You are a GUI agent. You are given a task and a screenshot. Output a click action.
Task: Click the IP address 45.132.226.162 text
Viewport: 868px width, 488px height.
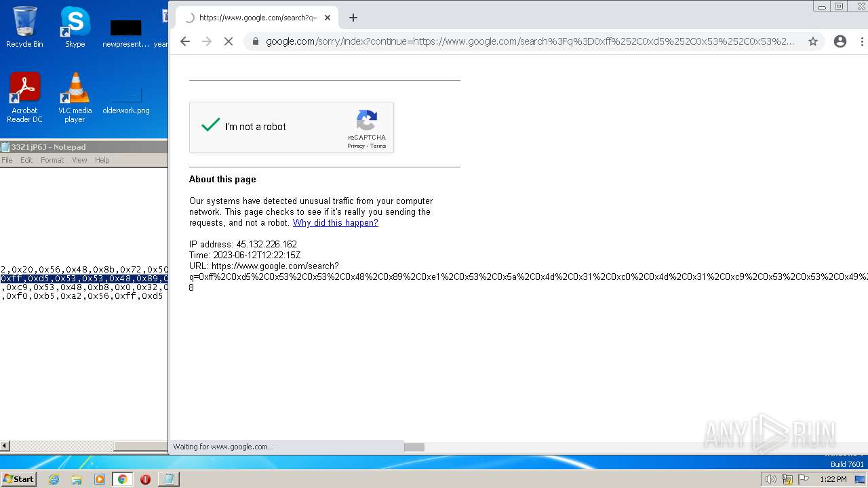[x=267, y=245]
